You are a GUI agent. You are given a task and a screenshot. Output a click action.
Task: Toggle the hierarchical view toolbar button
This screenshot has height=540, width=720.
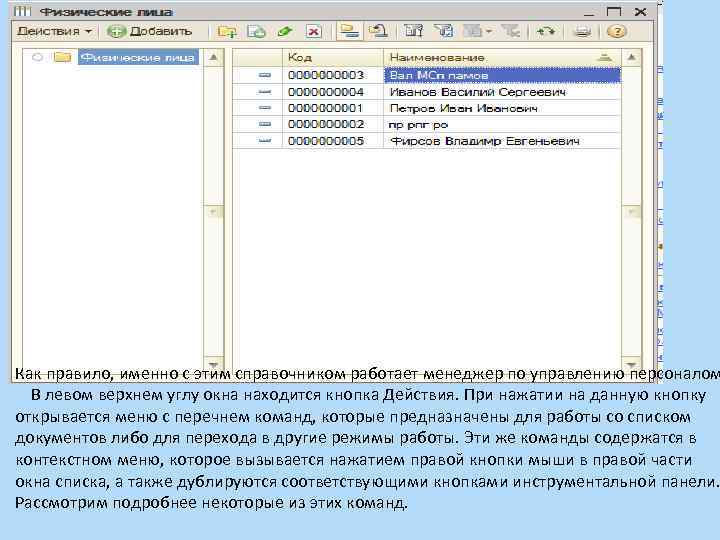pyautogui.click(x=349, y=32)
